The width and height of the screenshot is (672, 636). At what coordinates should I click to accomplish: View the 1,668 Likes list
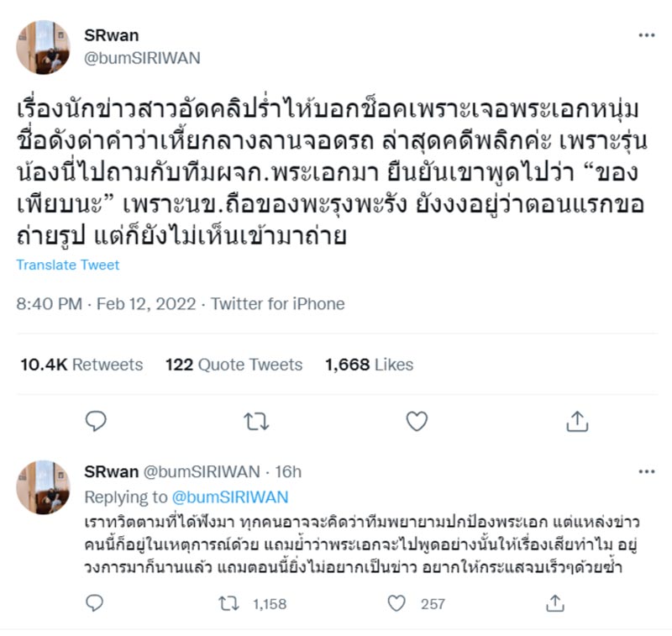point(366,365)
